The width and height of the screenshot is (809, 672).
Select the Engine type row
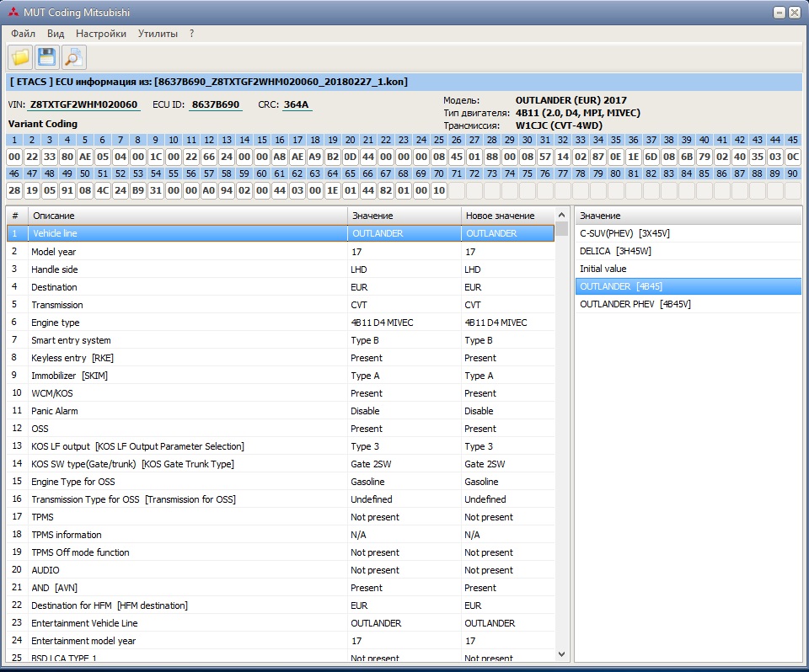click(x=281, y=323)
